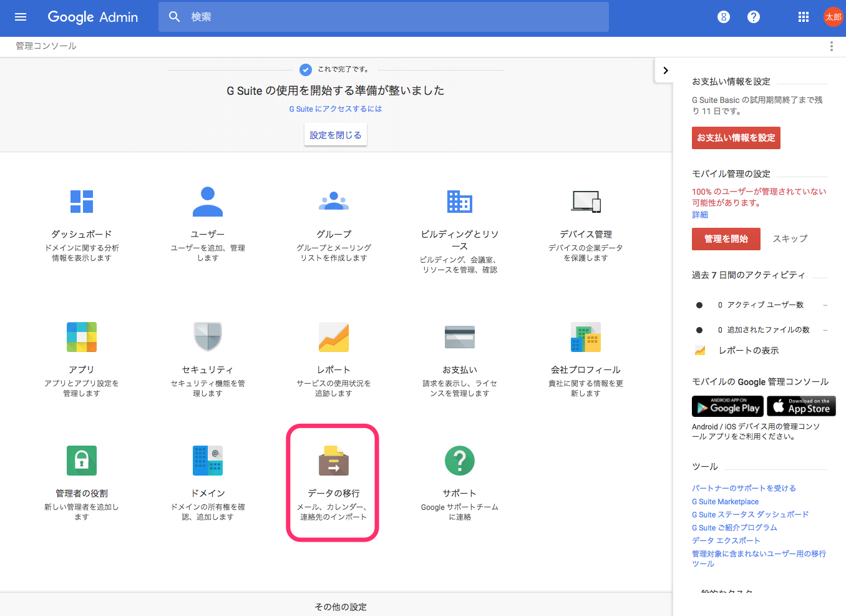
Task: Open the App Store badge
Action: click(x=801, y=406)
